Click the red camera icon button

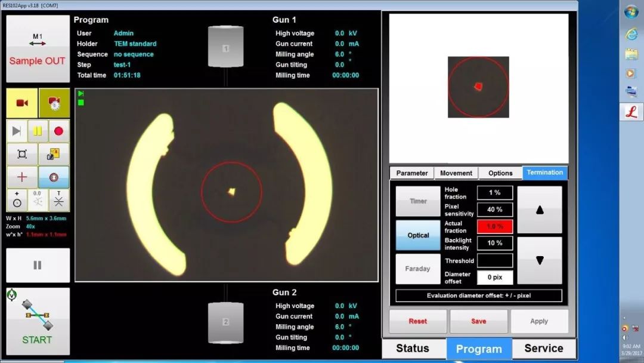22,103
